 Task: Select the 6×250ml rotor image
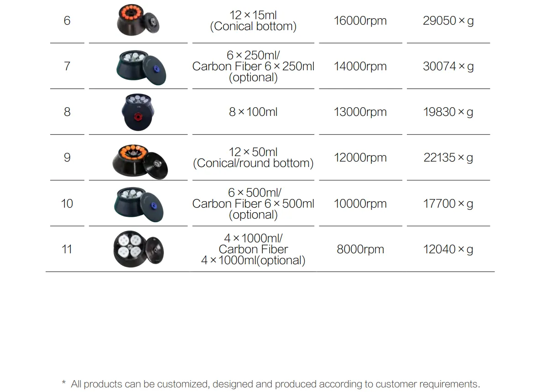tap(140, 67)
